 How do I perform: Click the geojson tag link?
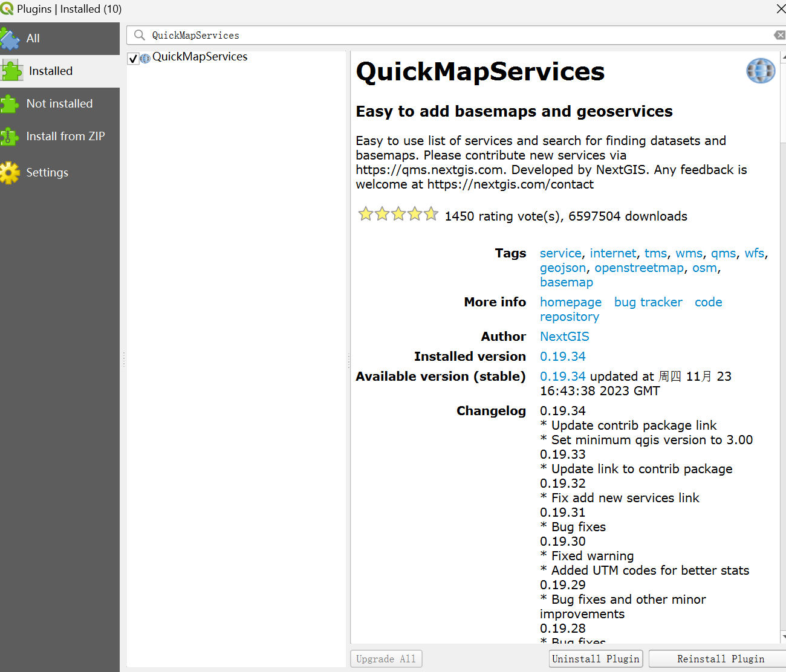[563, 268]
